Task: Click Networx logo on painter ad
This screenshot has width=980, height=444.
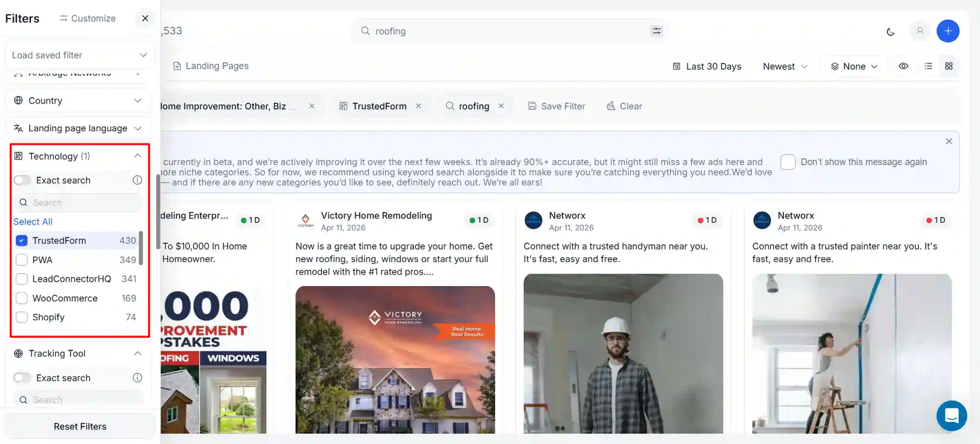Action: click(762, 220)
